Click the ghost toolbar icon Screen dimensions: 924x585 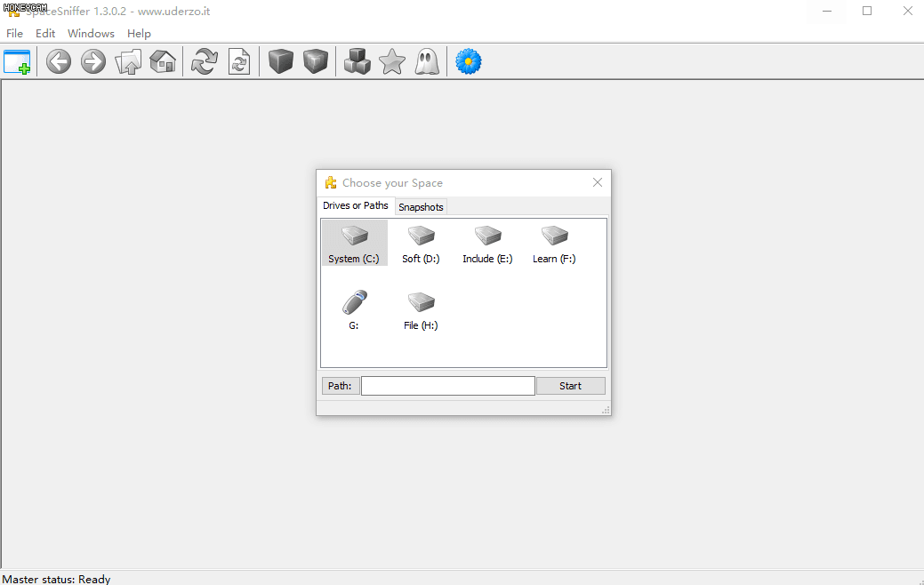(427, 62)
